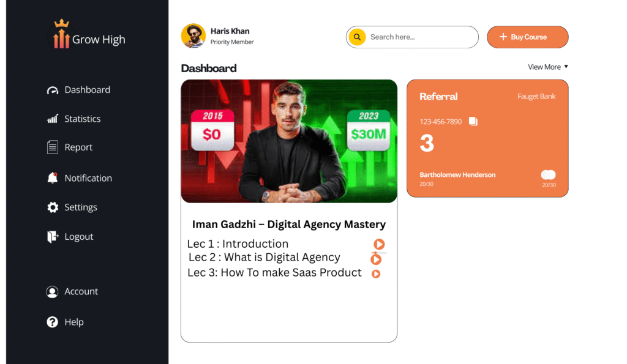Screen dimensions: 627x364
Task: Click the Buy Course button
Action: (527, 37)
